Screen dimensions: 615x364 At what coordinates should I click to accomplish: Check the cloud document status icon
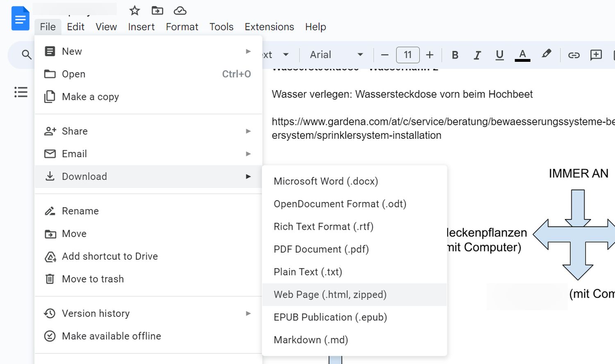click(180, 11)
